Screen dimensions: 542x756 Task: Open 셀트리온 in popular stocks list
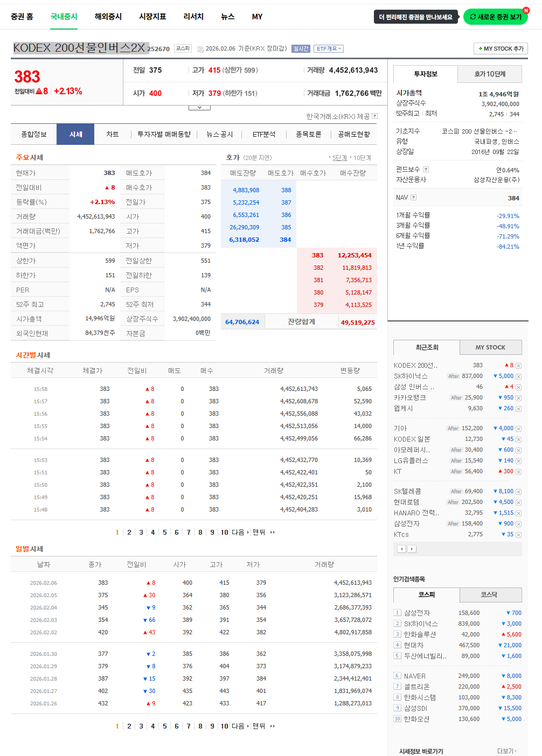[x=416, y=687]
